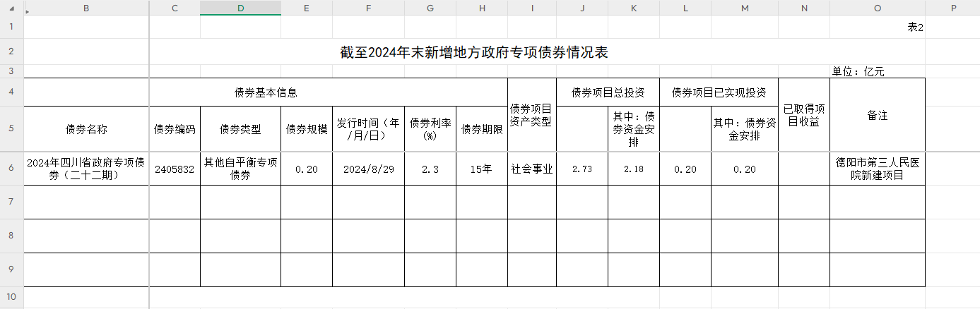Click the bond code cell 2405832
Viewport: 980px width, 309px height.
[x=175, y=168]
